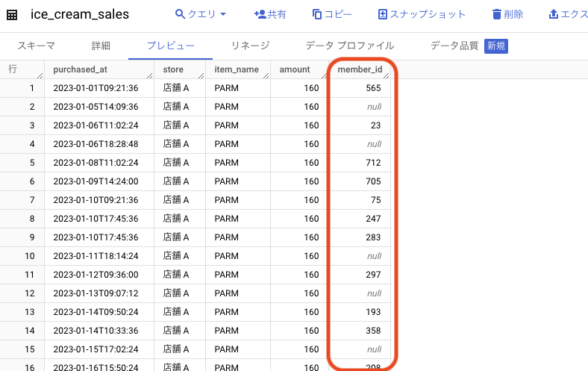Select cell 2023-01-12T09:36:00

click(x=96, y=275)
